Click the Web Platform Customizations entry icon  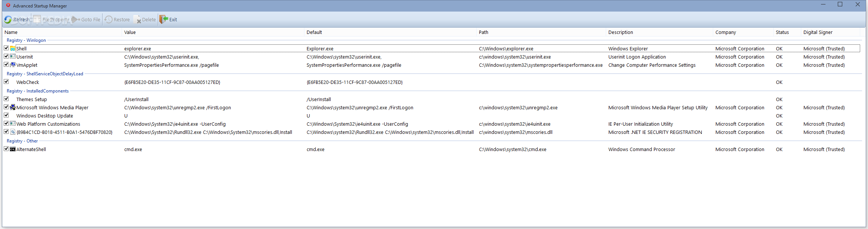pos(13,123)
